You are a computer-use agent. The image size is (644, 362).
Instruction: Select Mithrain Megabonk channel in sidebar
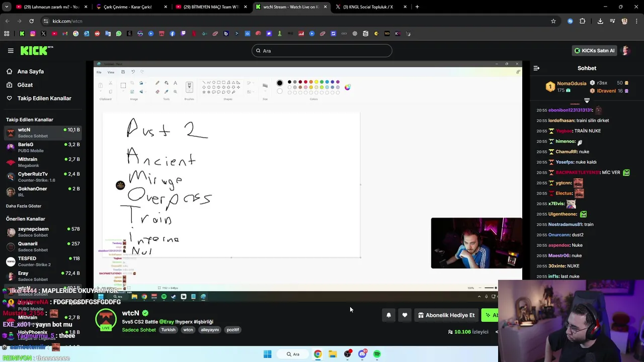[43, 162]
